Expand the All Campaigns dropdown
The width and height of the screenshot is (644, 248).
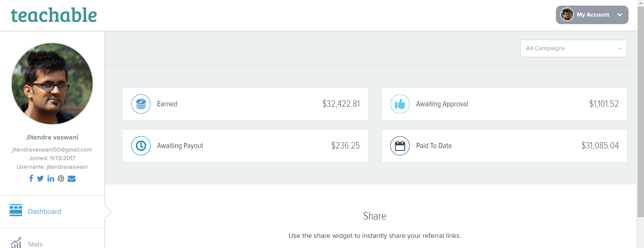pyautogui.click(x=574, y=48)
